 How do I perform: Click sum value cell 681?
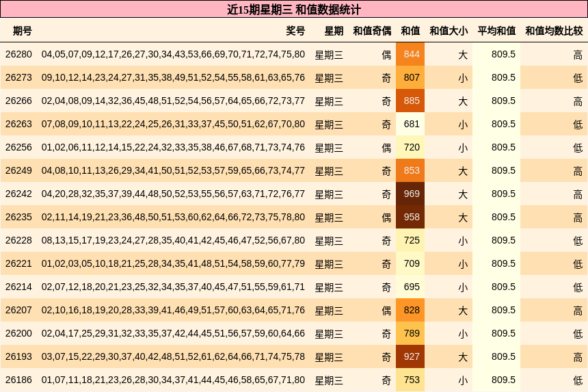pos(410,124)
